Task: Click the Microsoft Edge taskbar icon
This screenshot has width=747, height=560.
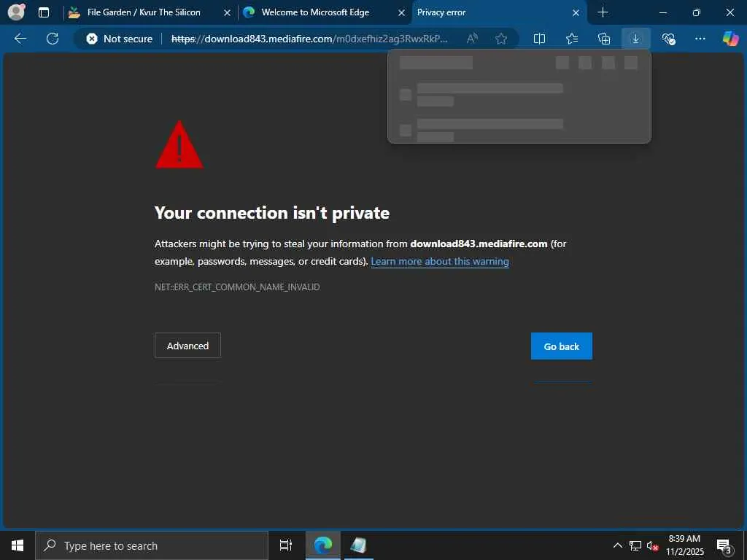Action: 323,545
